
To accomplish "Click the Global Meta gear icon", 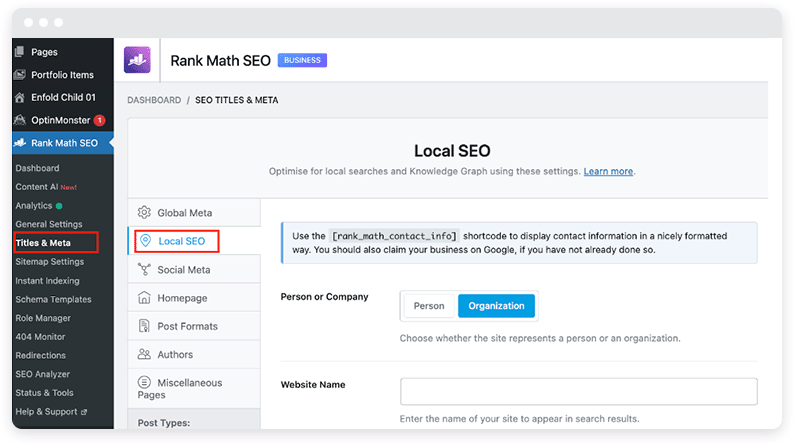I will point(144,212).
